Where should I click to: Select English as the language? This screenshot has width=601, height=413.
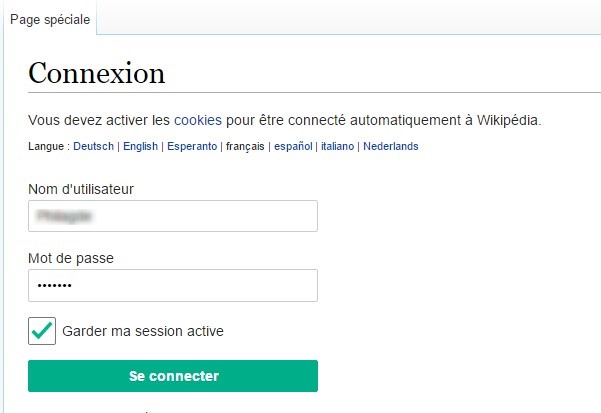click(140, 146)
